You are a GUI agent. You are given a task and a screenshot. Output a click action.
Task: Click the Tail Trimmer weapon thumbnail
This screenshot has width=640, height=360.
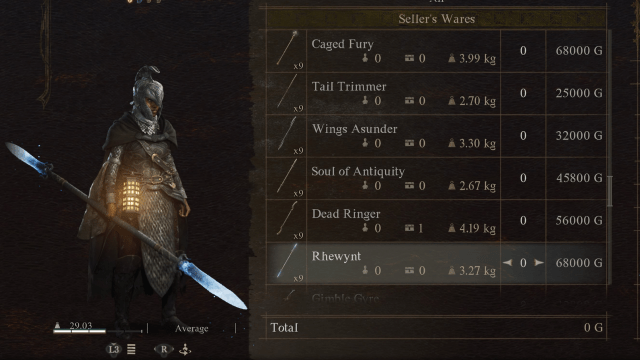287,93
